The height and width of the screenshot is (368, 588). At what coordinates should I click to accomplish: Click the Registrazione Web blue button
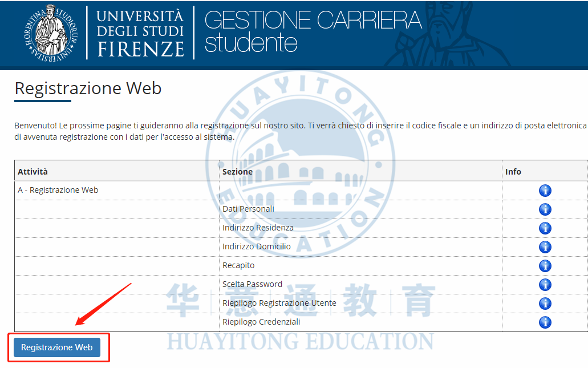pyautogui.click(x=57, y=347)
